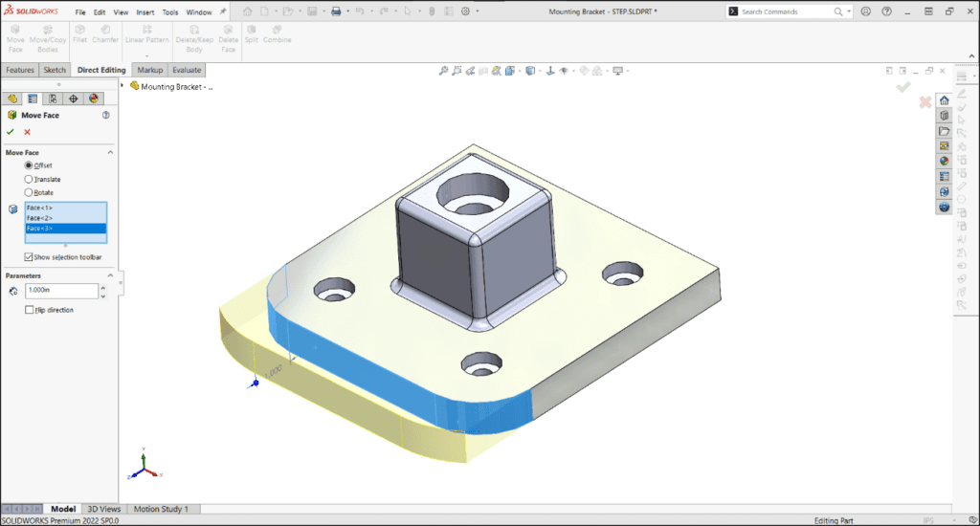
Task: Switch to the 3D Views bottom tab
Action: pos(103,509)
